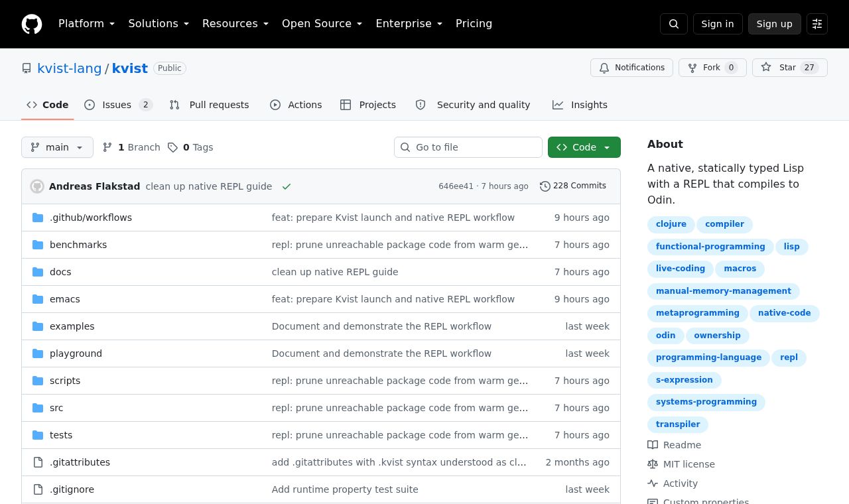This screenshot has height=504, width=849.
Task: Open the .gitattributes file
Action: [x=80, y=462]
